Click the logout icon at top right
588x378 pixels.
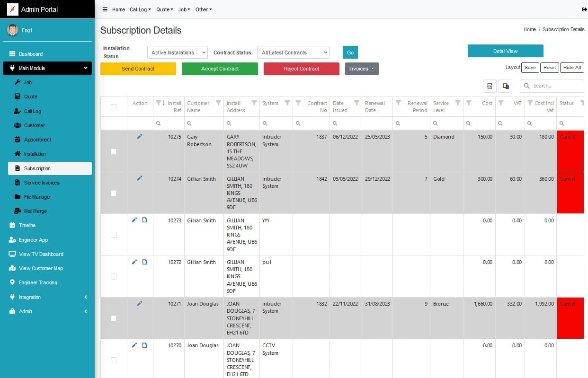pos(583,9)
